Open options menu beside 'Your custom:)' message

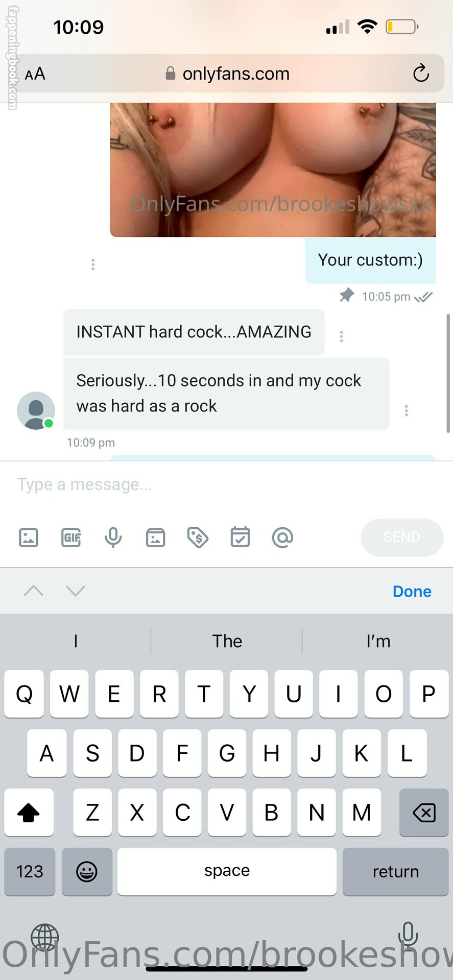pos(93,264)
